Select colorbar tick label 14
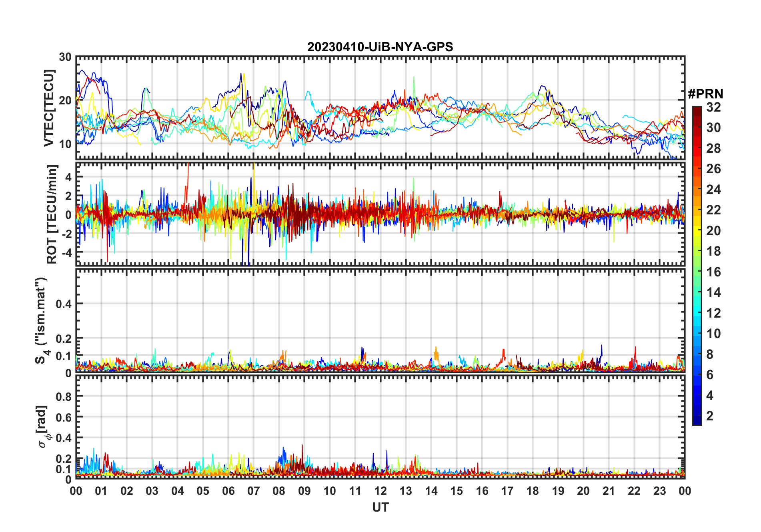This screenshot has width=761, height=532. pyautogui.click(x=713, y=292)
